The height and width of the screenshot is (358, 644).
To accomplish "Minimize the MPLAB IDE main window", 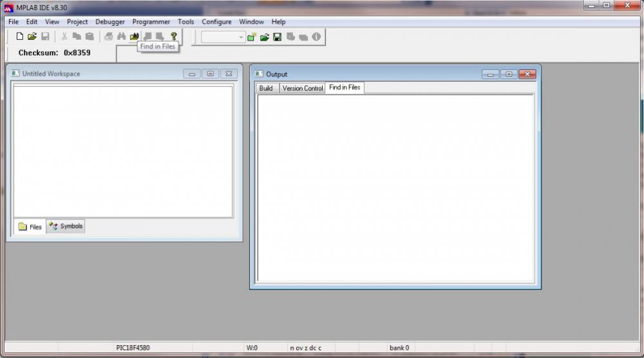I will (591, 5).
